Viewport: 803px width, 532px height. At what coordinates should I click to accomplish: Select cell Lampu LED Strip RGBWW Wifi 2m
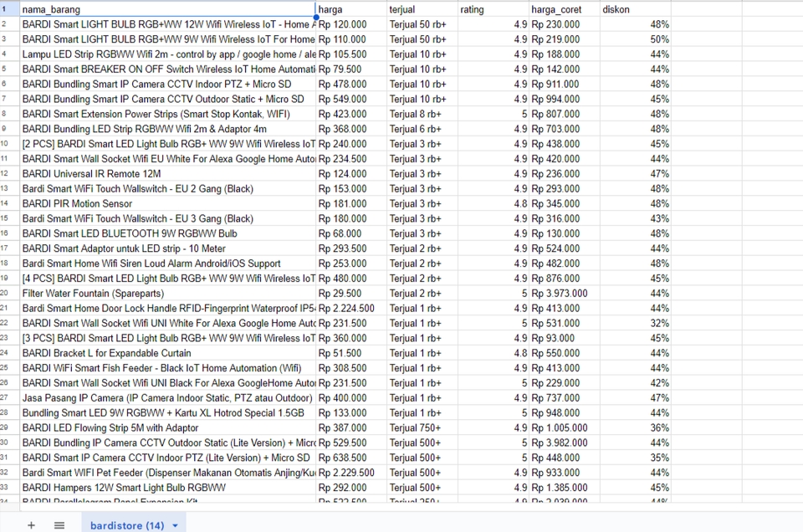pos(168,54)
